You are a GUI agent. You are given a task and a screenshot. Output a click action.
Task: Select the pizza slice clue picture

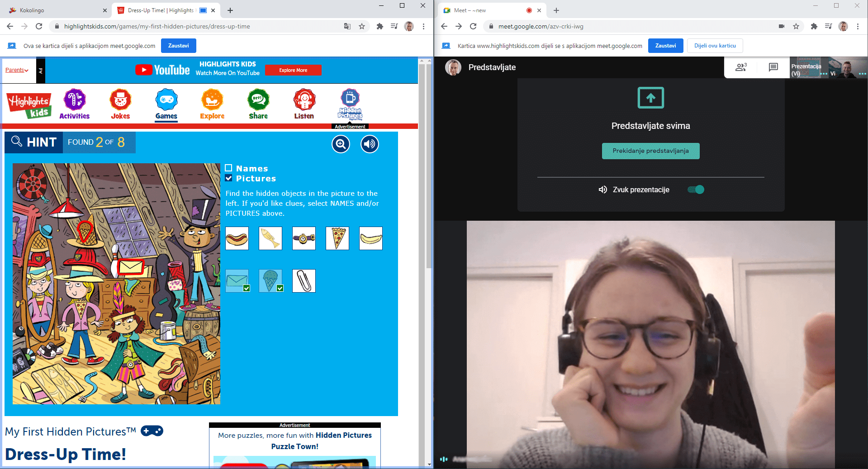pos(337,238)
